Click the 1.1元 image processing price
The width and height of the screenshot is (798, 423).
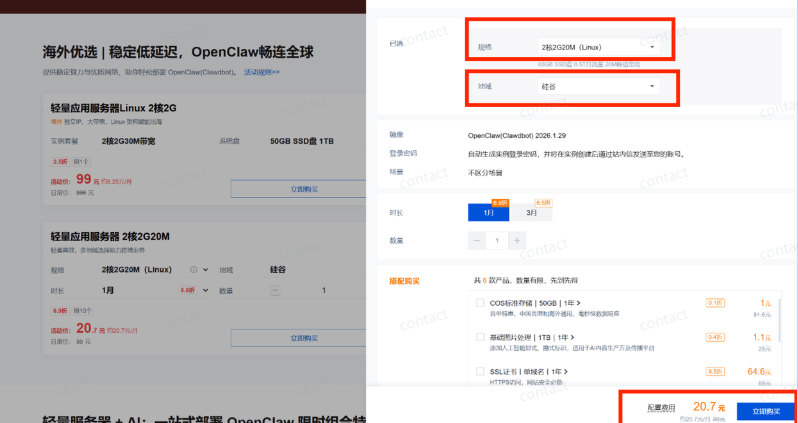tap(762, 337)
